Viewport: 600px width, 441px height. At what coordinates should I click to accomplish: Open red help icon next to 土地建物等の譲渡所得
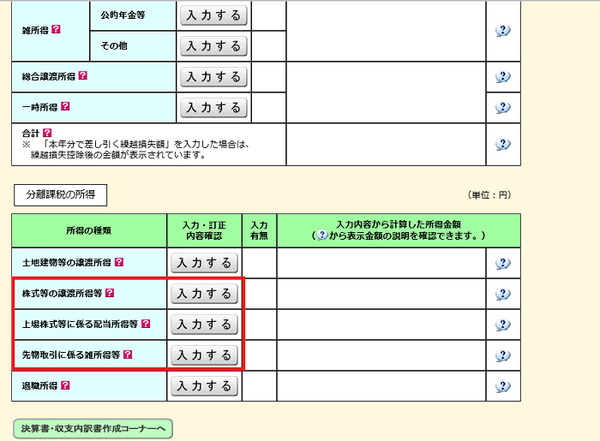[x=119, y=262]
